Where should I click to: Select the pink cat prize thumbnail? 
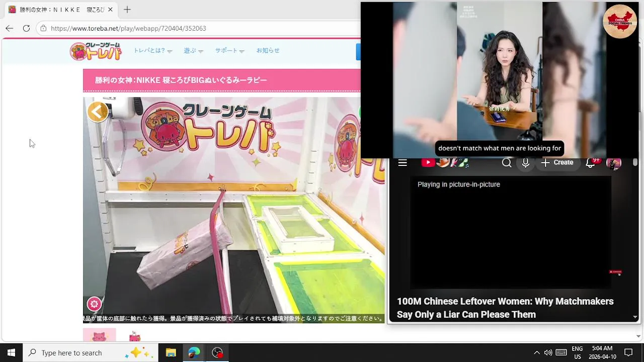tap(99, 335)
